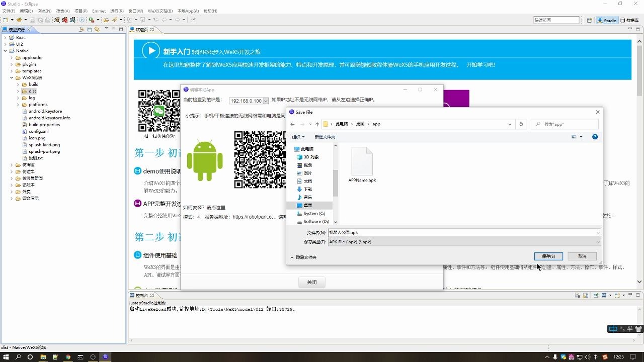Click the up-one-level arrow in Save File dialog
644x362 pixels.
pyautogui.click(x=317, y=124)
